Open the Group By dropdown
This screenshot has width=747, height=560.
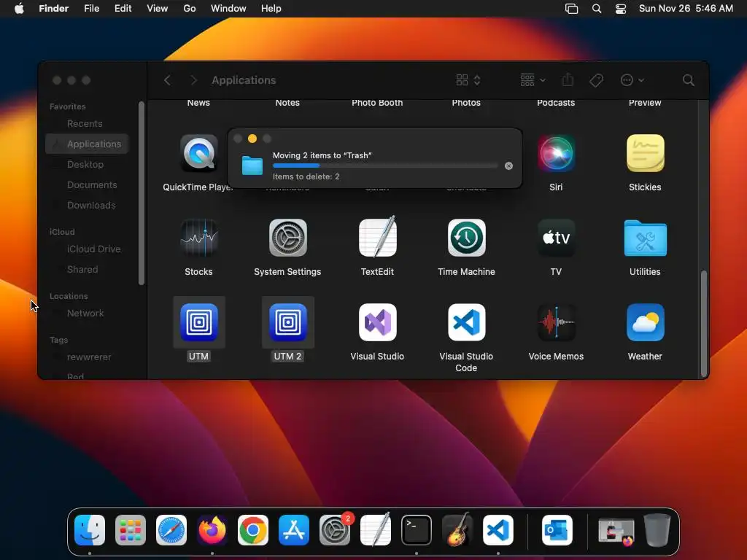point(533,80)
